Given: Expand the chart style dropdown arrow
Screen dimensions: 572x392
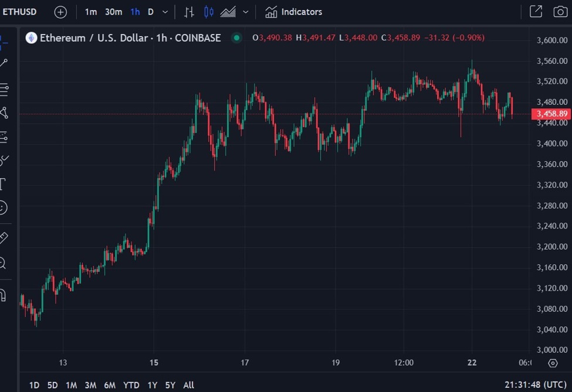Looking at the screenshot, I should pyautogui.click(x=245, y=12).
